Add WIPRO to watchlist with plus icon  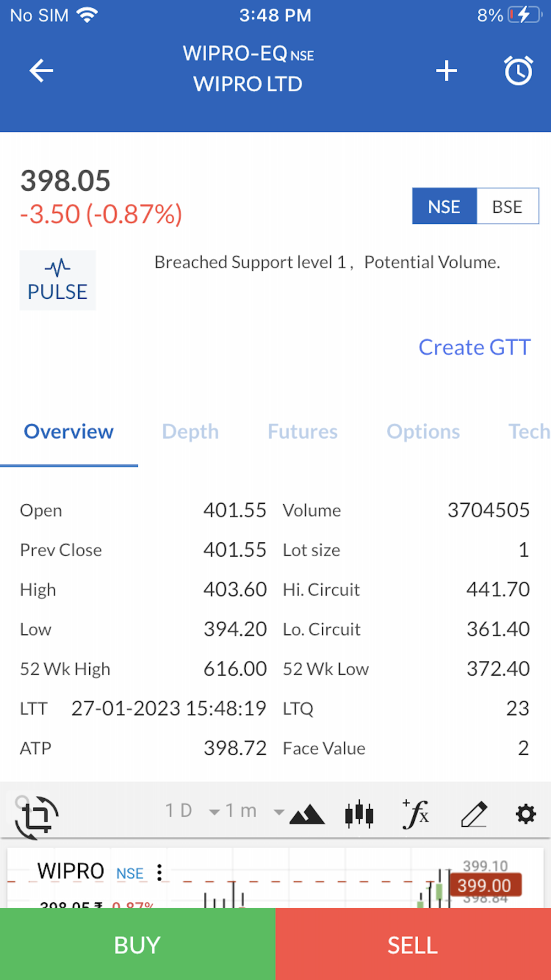(446, 71)
